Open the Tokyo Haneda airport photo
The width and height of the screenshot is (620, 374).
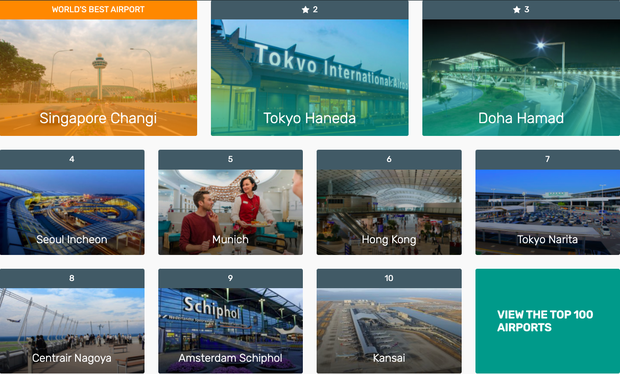310,77
